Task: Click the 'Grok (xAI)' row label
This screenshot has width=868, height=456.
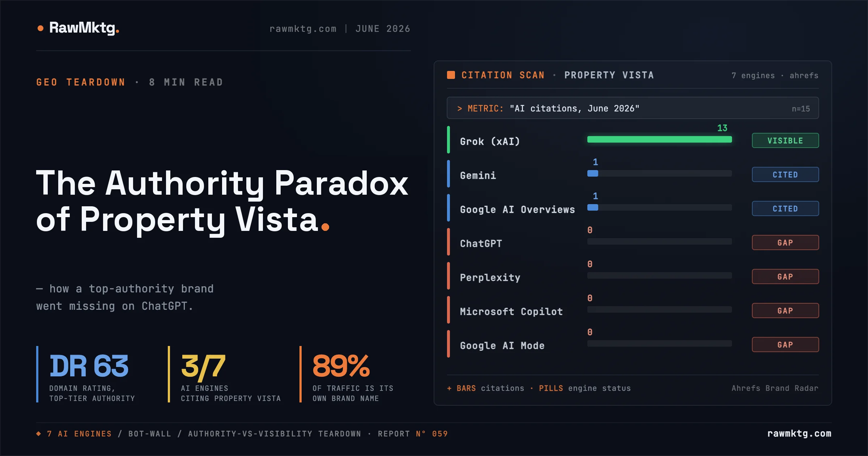Action: pyautogui.click(x=490, y=141)
